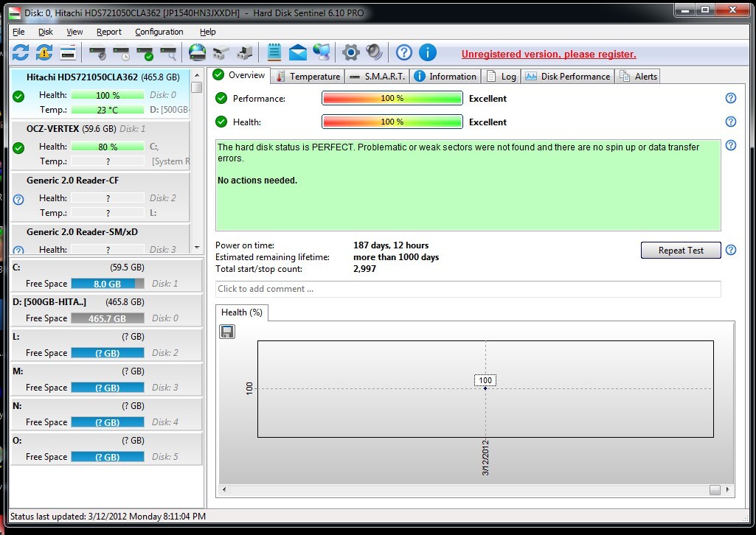This screenshot has height=535, width=756.
Task: Click the chart's right scroll arrow
Action: 727,490
